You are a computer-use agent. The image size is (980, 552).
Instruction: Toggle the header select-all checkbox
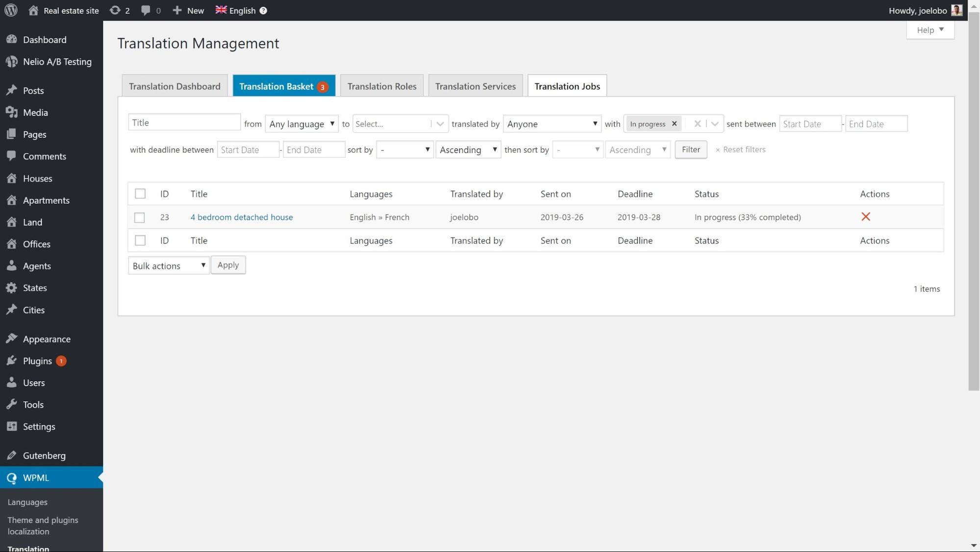(140, 194)
